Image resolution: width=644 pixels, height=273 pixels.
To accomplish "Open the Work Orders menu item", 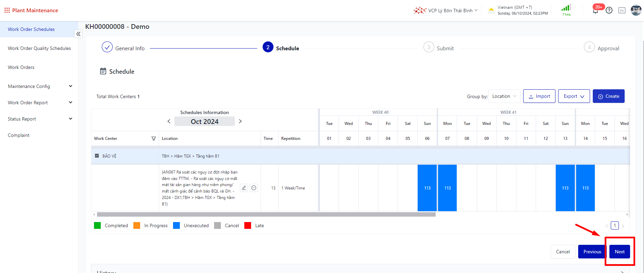I will tap(21, 67).
